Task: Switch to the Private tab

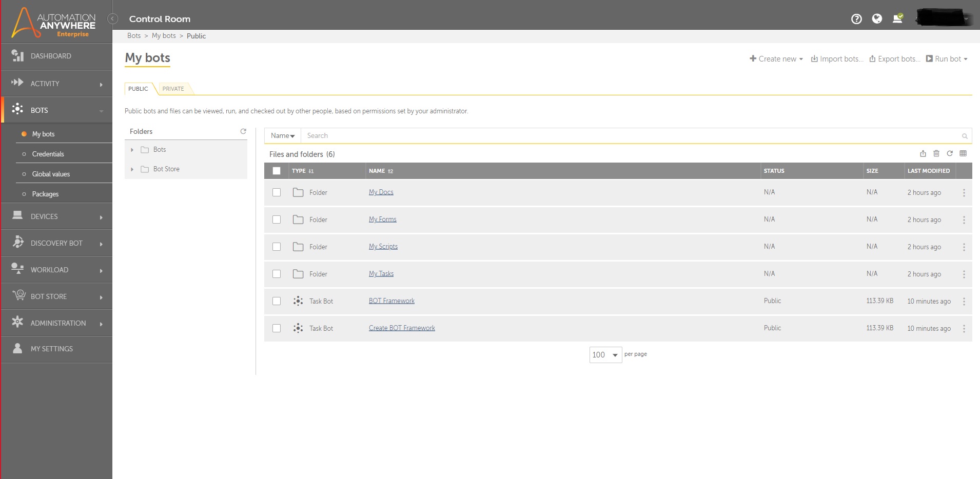Action: (x=173, y=89)
